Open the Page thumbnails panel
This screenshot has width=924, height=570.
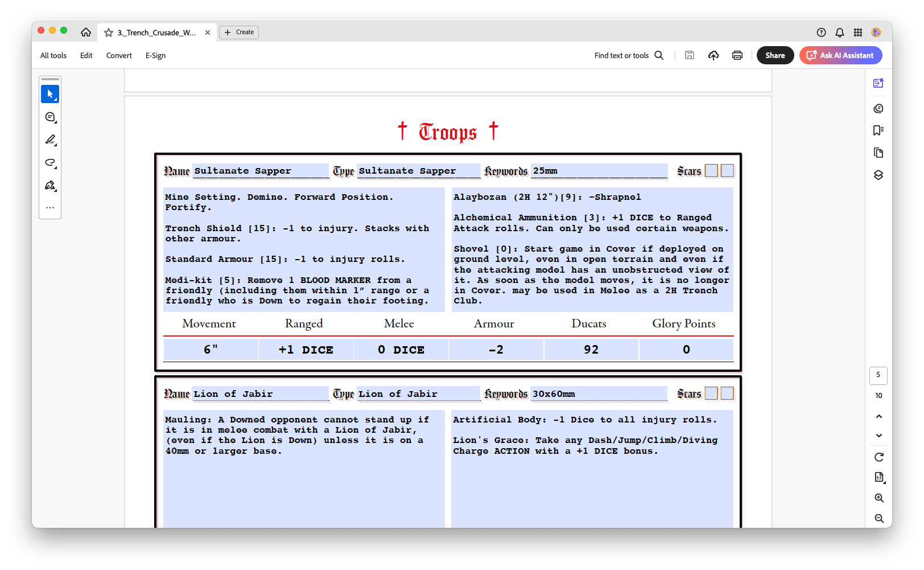878,153
